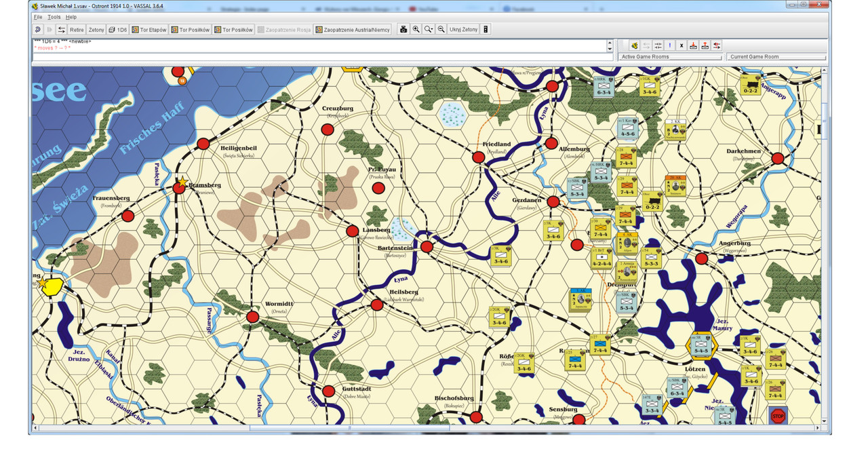868x466 pixels.
Task: Click the chat message input field
Action: click(x=322, y=57)
